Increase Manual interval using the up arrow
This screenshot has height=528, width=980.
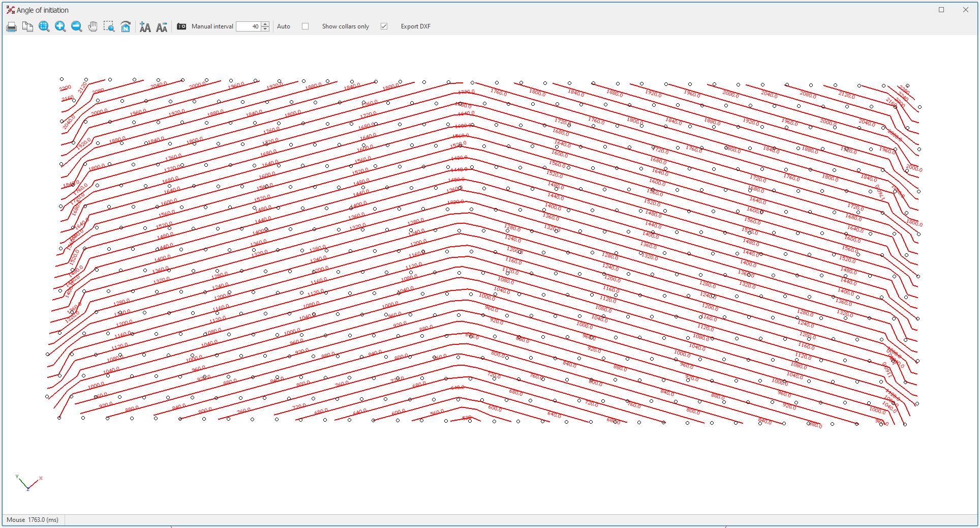pos(265,24)
